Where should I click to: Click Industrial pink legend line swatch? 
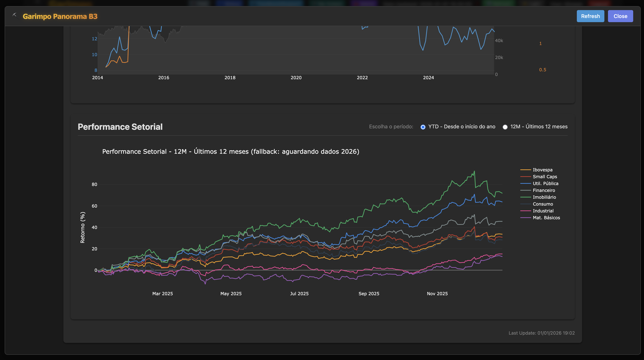526,211
